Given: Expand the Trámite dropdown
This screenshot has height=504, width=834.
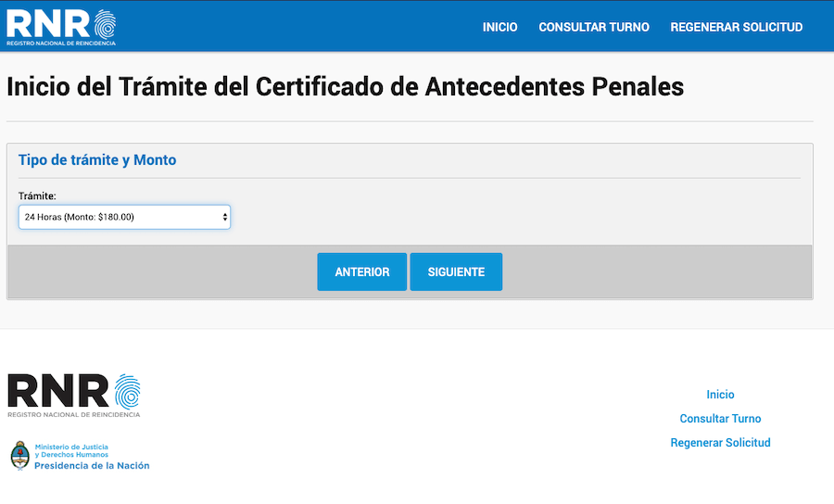Looking at the screenshot, I should pos(124,217).
